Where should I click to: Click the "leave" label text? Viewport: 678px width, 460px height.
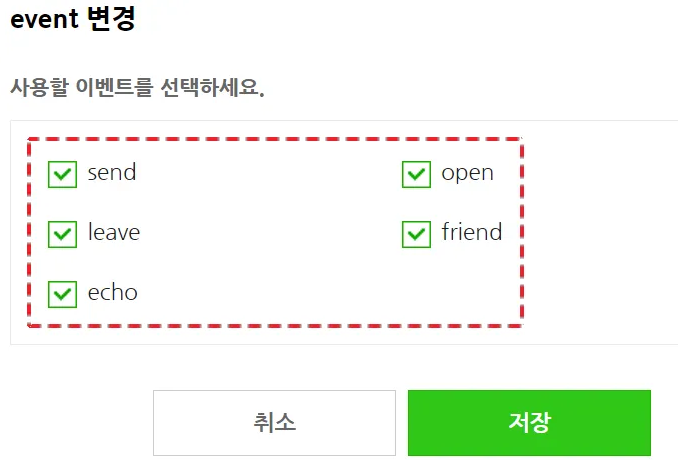coord(114,233)
